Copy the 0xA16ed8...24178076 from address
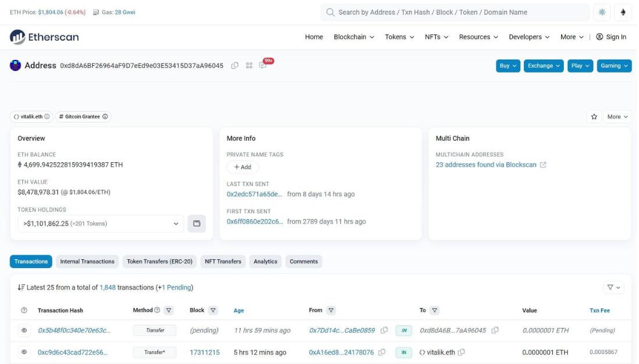 coord(382,352)
